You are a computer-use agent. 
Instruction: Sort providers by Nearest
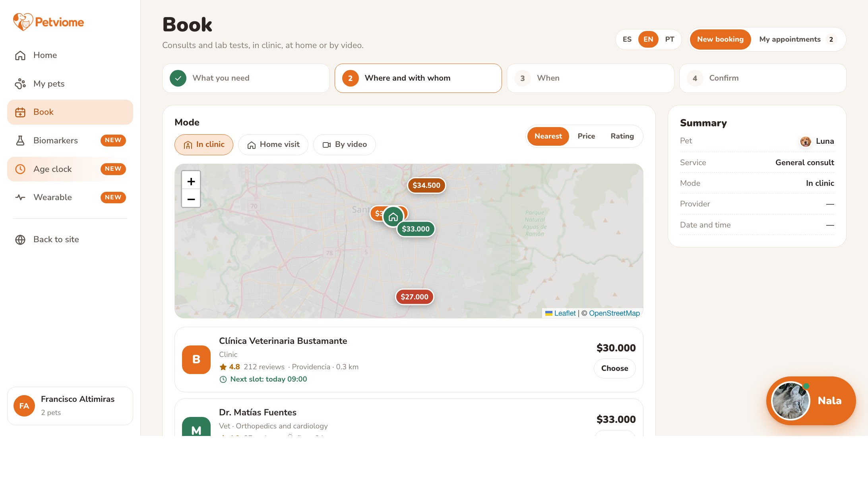point(548,136)
